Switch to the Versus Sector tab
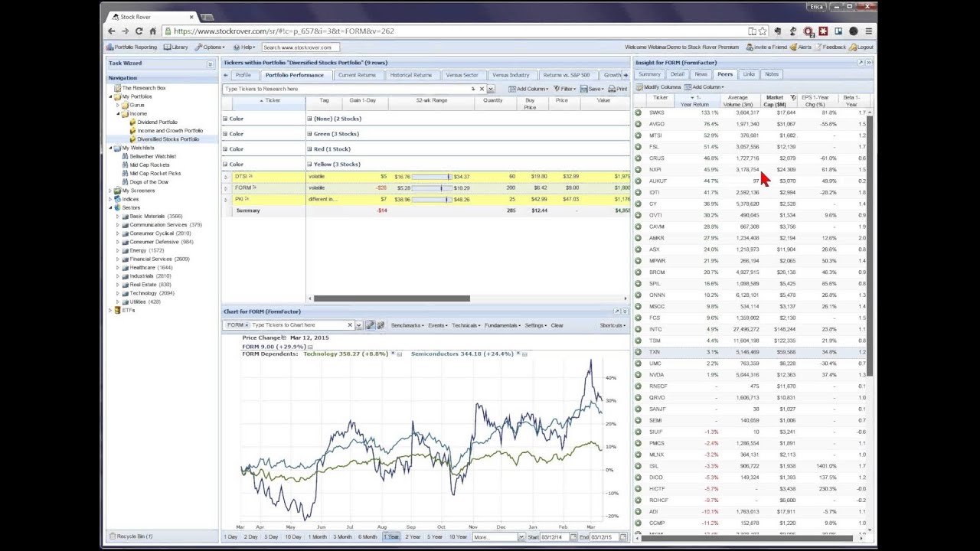Screen dimensions: 980x551 462,75
